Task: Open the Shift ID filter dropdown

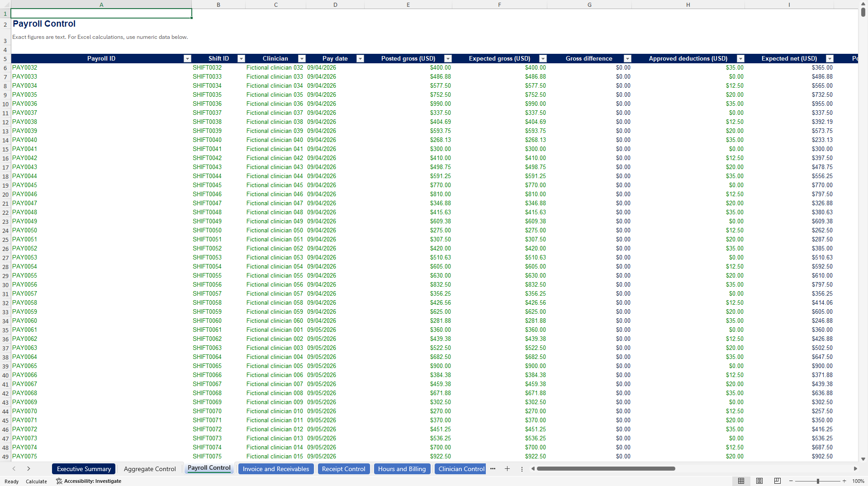Action: point(241,59)
